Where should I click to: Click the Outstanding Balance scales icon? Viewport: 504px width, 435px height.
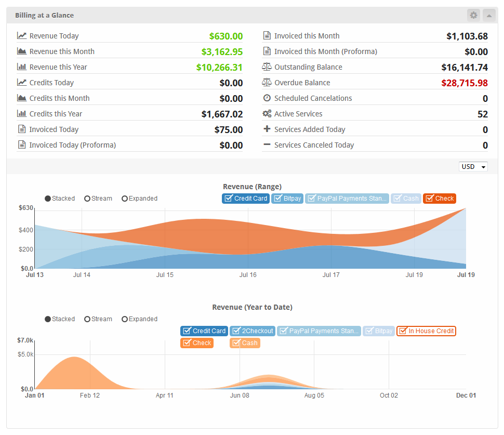267,67
